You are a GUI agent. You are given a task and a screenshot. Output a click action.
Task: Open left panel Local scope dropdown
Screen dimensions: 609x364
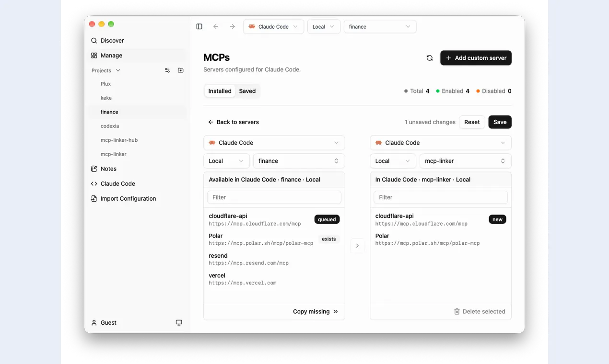(x=226, y=161)
